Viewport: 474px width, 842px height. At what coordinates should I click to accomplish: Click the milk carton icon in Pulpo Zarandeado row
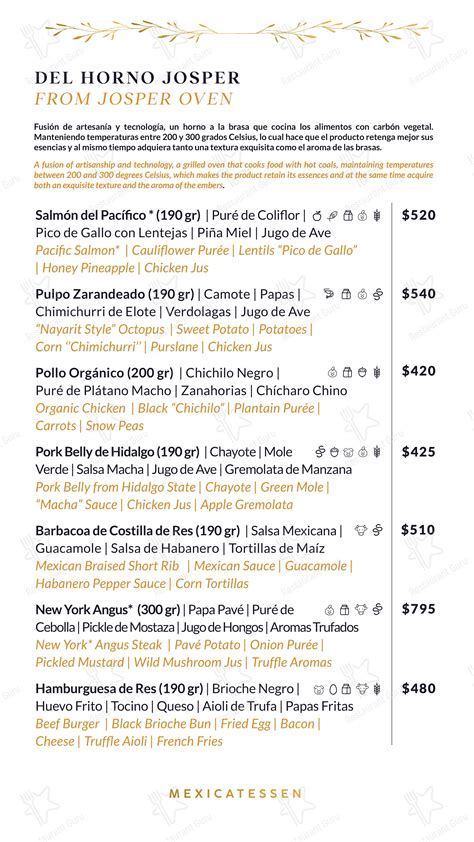[x=346, y=294]
